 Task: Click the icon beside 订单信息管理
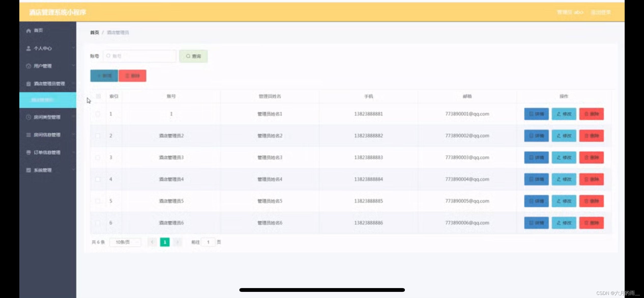click(x=28, y=152)
